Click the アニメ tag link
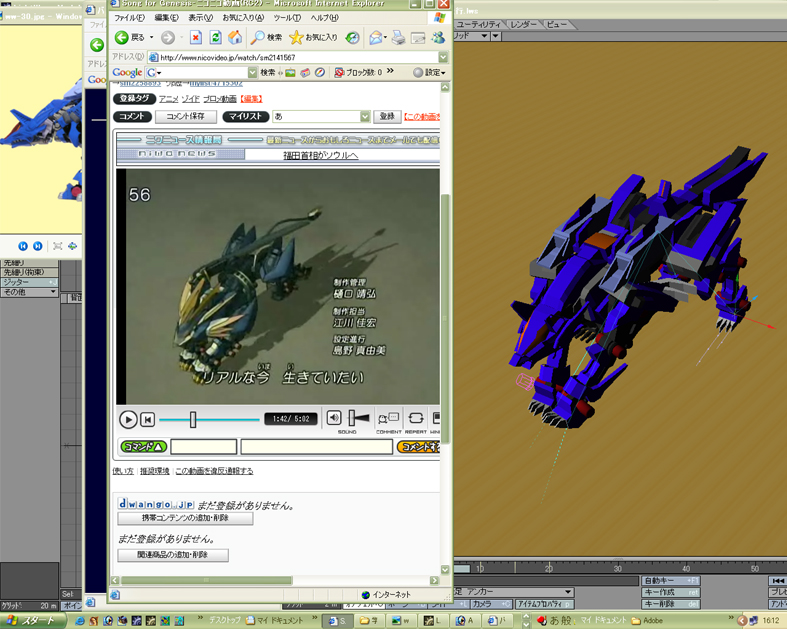 point(169,99)
